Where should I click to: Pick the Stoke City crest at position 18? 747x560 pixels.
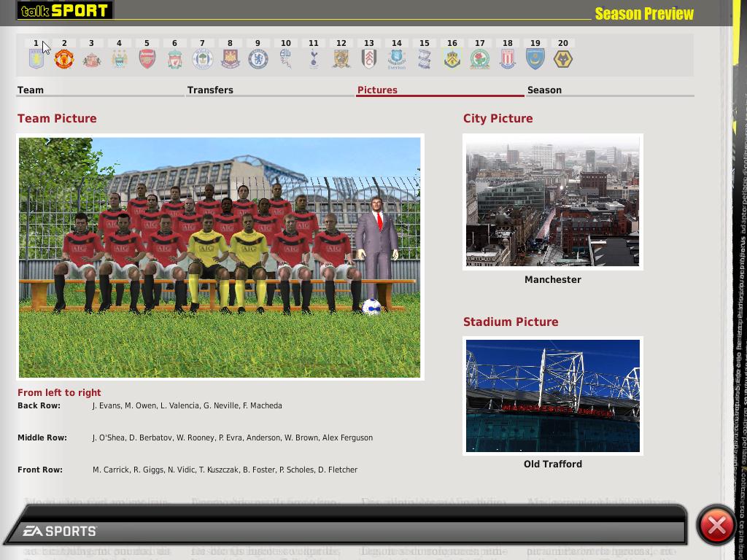pyautogui.click(x=507, y=59)
